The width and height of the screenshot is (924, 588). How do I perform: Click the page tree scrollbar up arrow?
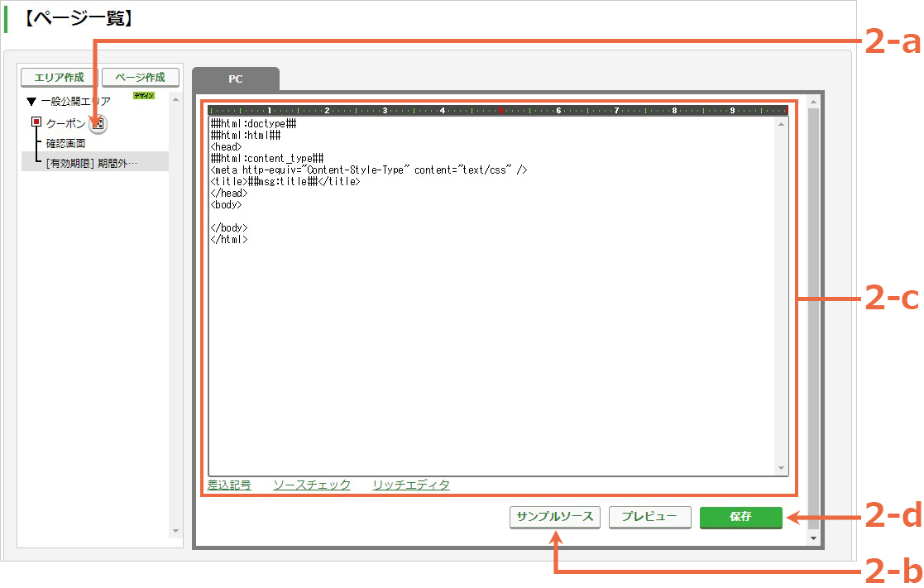pos(175,99)
